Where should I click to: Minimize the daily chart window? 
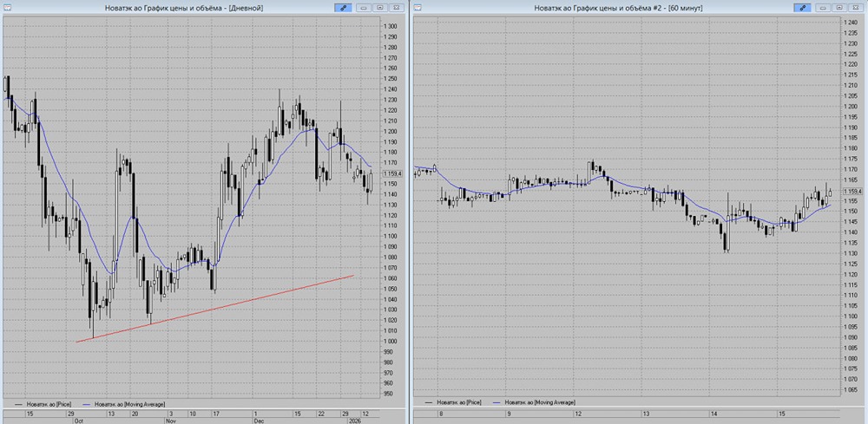click(363, 8)
